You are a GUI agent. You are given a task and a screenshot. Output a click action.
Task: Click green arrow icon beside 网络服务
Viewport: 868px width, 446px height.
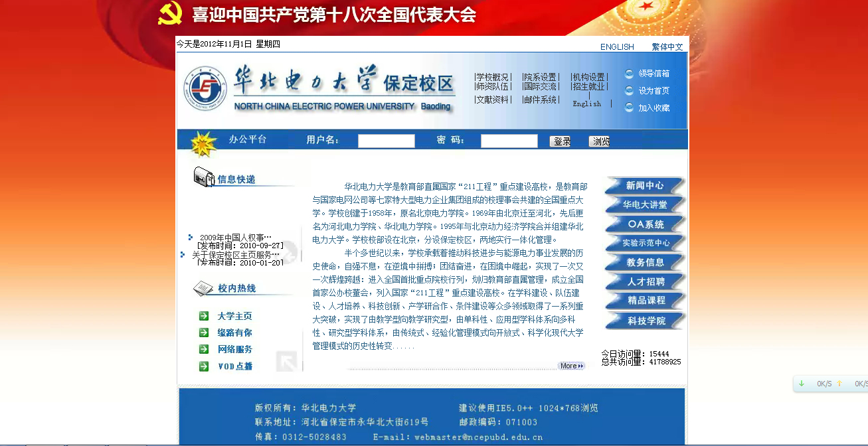[204, 349]
